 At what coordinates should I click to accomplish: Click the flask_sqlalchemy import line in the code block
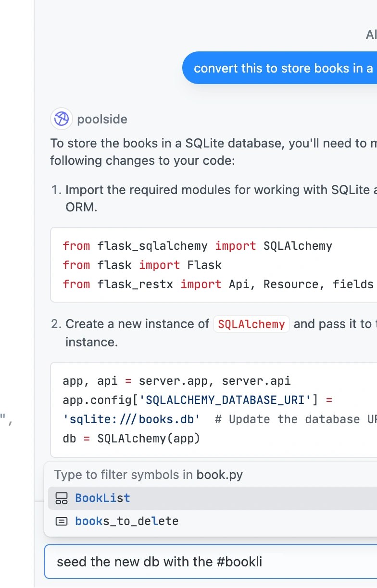[x=197, y=246]
